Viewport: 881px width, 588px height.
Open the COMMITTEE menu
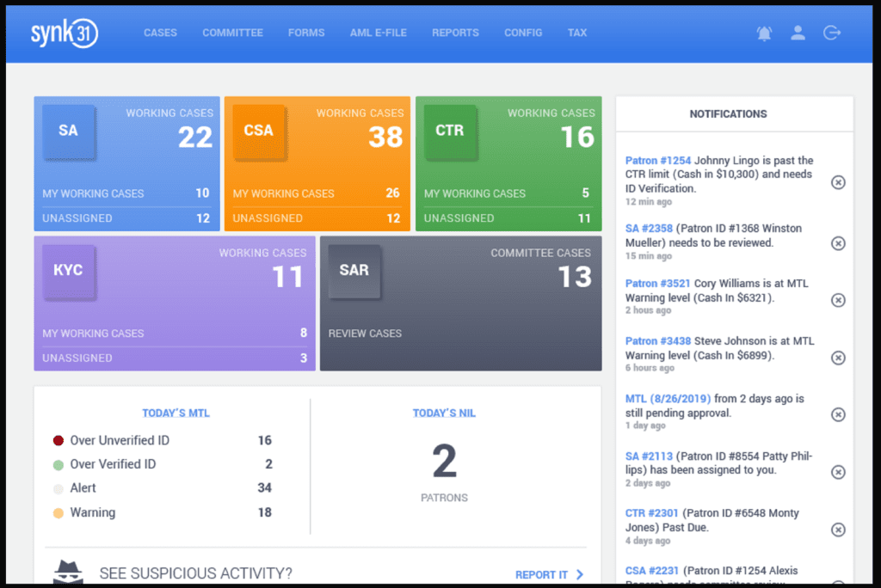(x=232, y=33)
